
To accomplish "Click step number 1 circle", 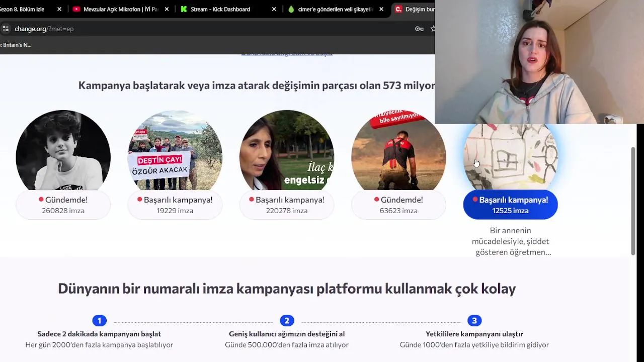I will (x=99, y=320).
